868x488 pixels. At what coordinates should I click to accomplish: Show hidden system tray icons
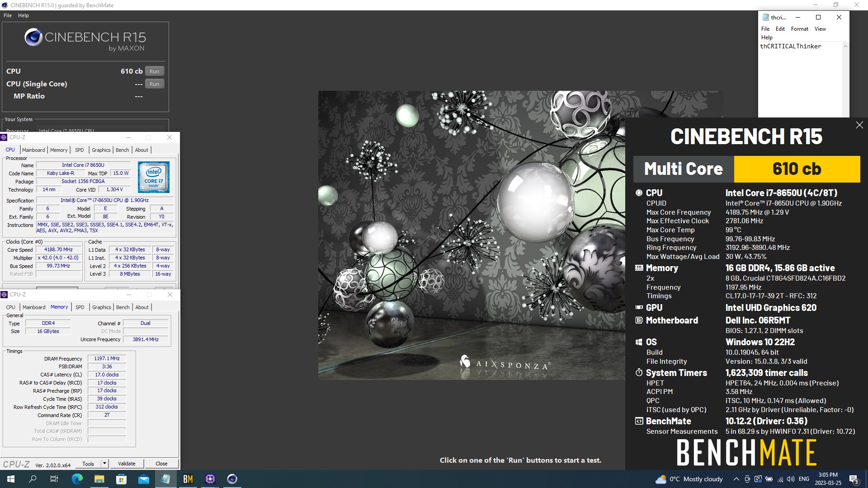click(736, 479)
